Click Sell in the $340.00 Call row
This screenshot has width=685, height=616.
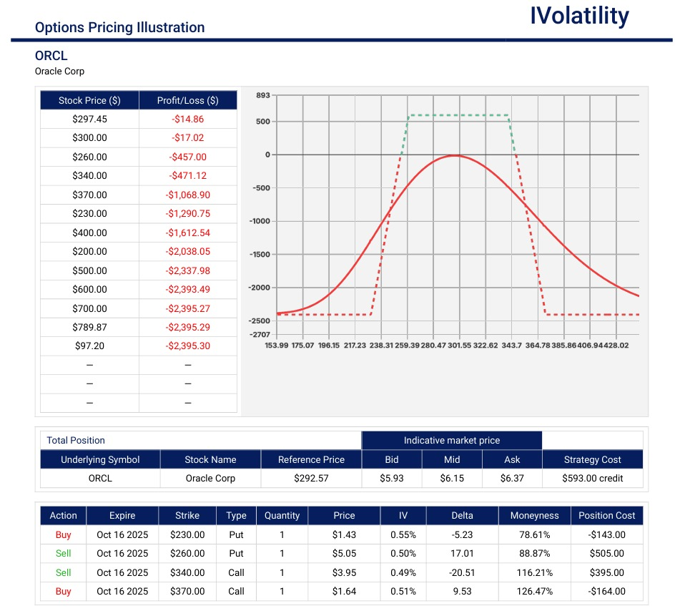pos(64,573)
